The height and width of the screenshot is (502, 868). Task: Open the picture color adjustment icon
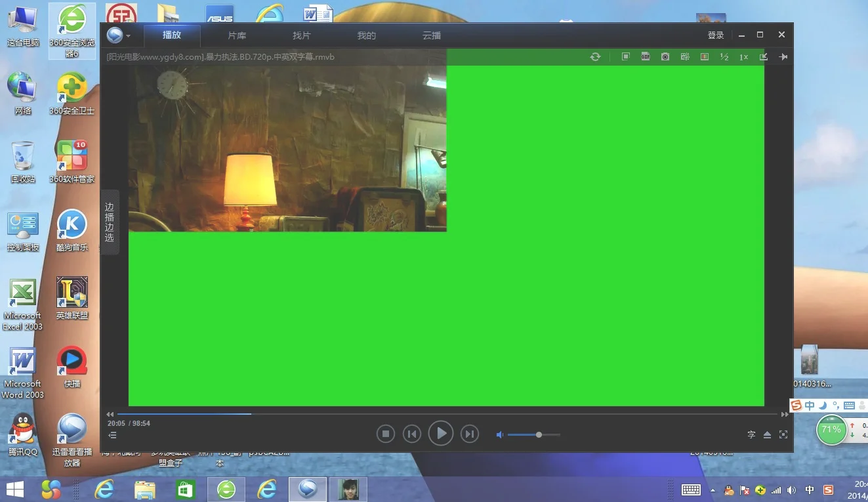(705, 57)
